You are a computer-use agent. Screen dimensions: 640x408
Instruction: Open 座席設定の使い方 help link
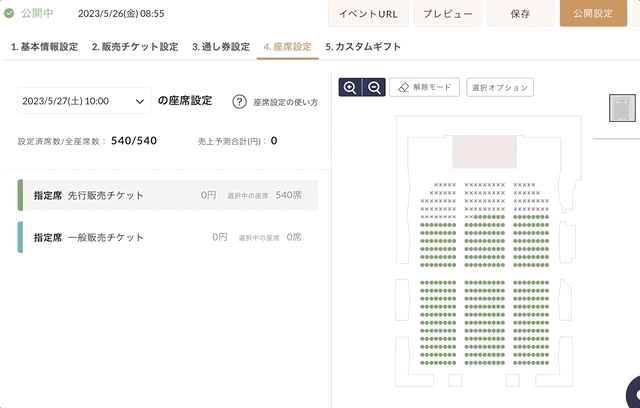[x=286, y=102]
